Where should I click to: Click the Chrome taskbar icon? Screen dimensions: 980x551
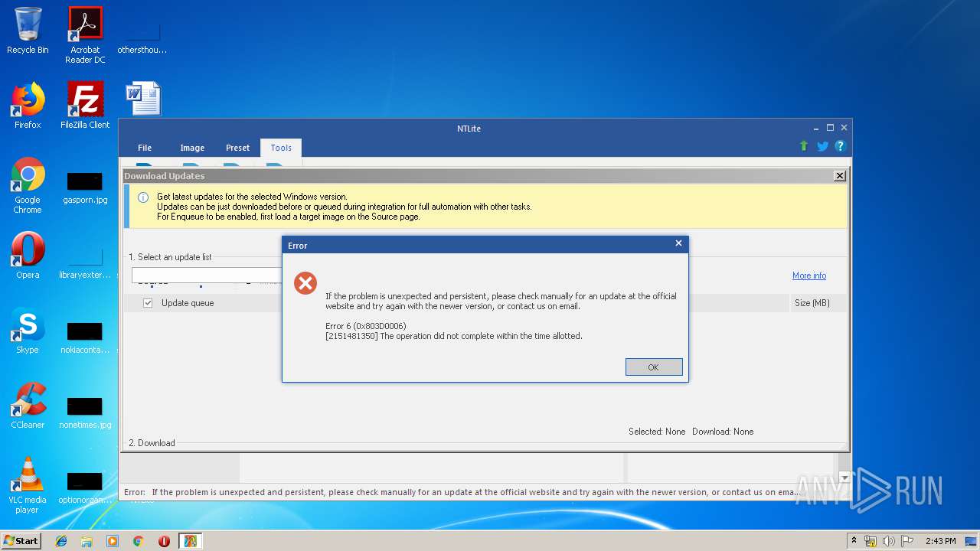point(138,541)
